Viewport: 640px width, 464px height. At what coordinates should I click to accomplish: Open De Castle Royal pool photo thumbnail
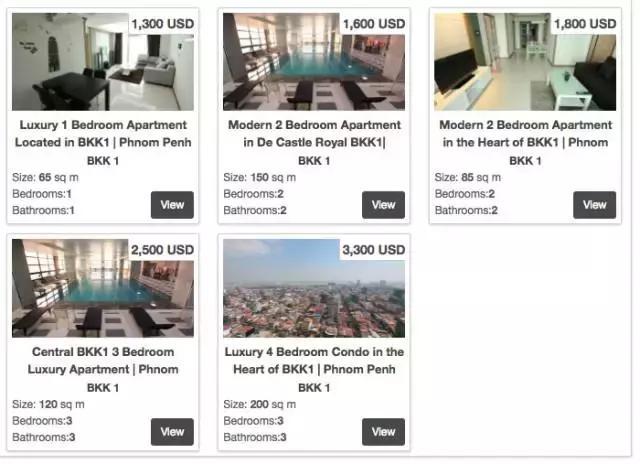click(314, 62)
